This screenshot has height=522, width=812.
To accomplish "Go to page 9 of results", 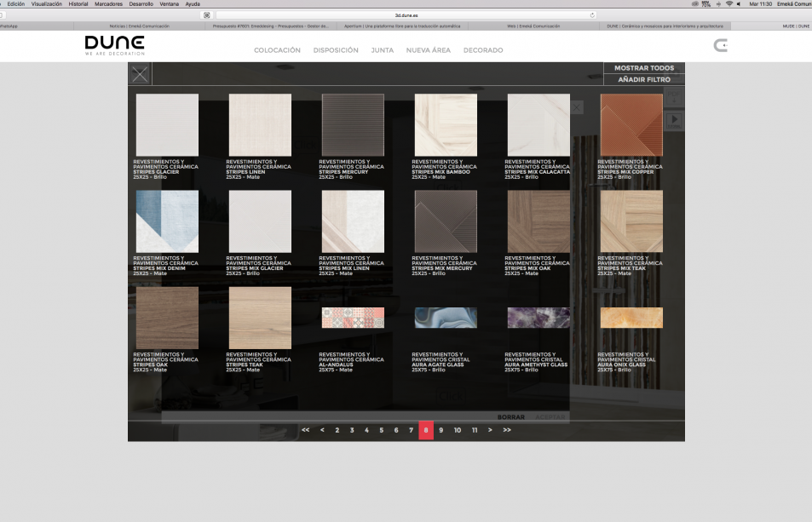I will coord(441,430).
